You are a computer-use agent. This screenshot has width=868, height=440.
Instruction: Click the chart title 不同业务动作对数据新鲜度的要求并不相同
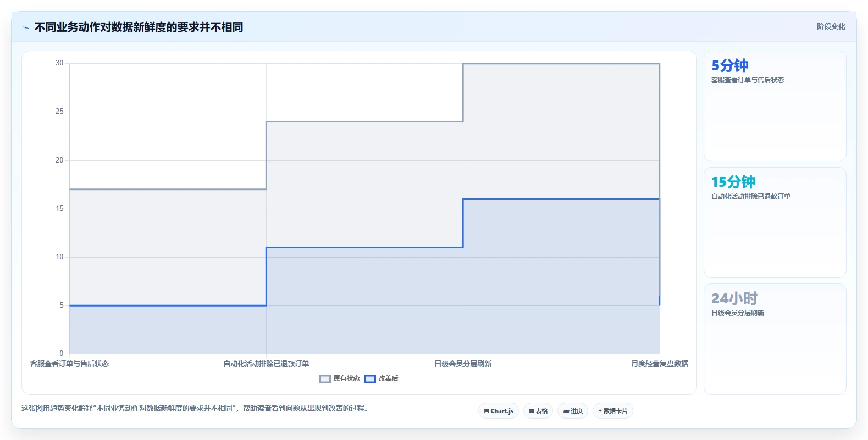[x=139, y=27]
